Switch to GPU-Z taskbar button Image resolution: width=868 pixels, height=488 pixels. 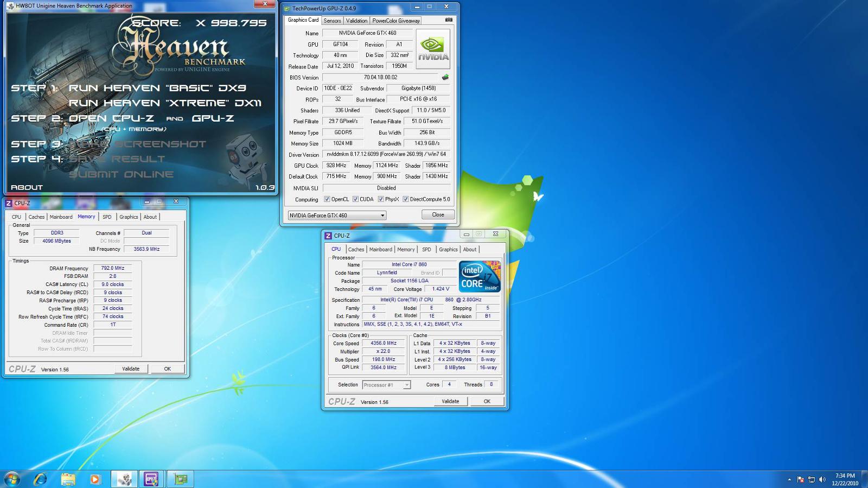(181, 479)
